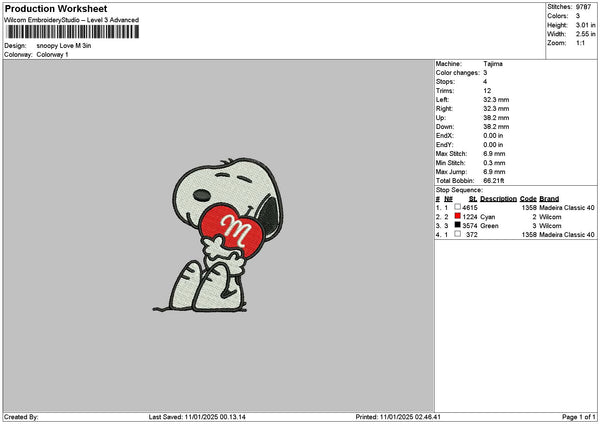Screen dimensions: 600x424
Task: Click the 'Description' column header
Action: pyautogui.click(x=498, y=199)
